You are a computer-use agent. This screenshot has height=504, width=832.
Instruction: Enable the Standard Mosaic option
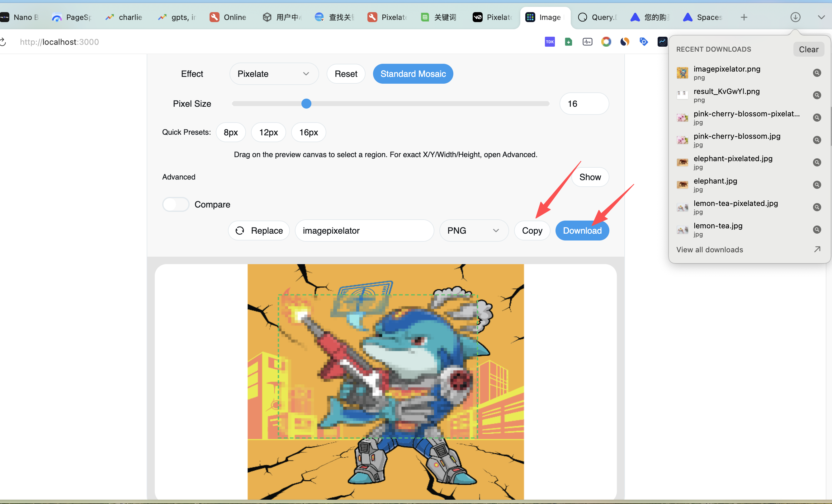413,74
